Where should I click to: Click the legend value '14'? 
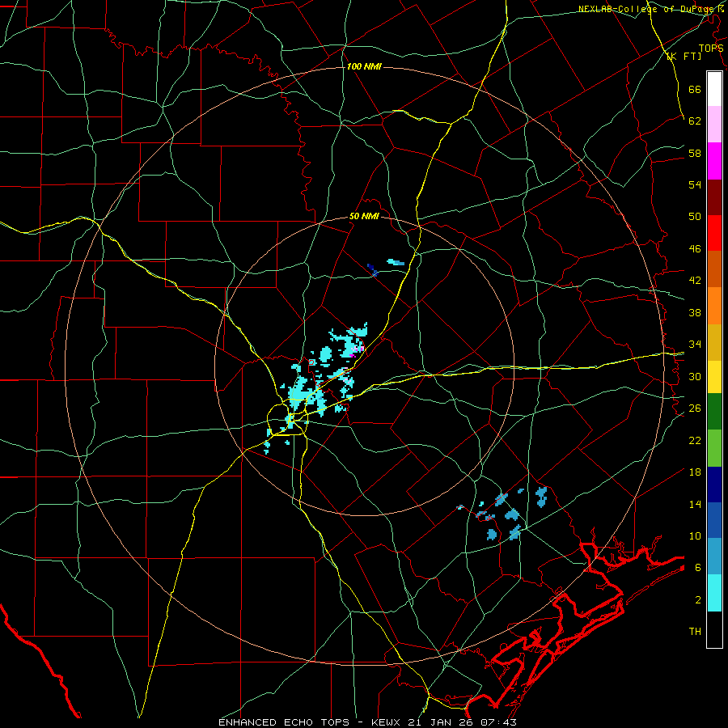pos(695,504)
